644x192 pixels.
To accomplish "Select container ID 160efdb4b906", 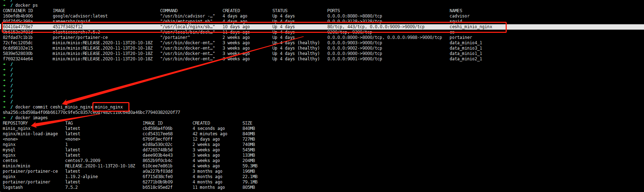I will (x=18, y=16).
